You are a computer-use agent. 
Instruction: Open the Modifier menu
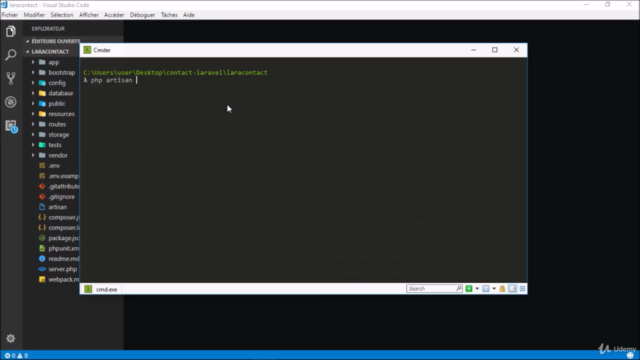34,15
